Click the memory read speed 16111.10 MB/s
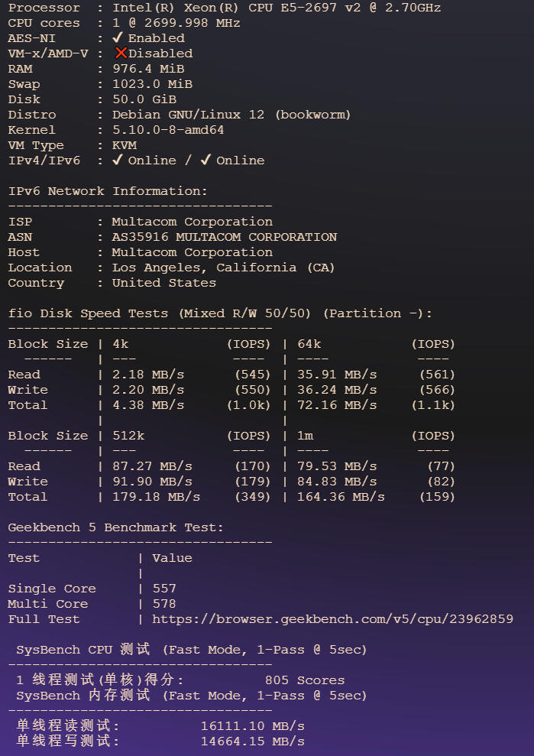This screenshot has height=756, width=534. click(253, 726)
